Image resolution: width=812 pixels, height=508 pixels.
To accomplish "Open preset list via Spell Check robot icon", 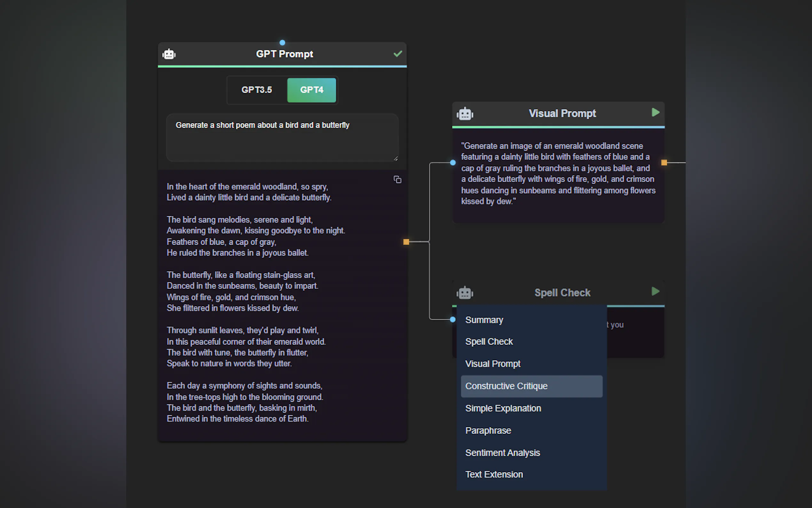I will 465,293.
